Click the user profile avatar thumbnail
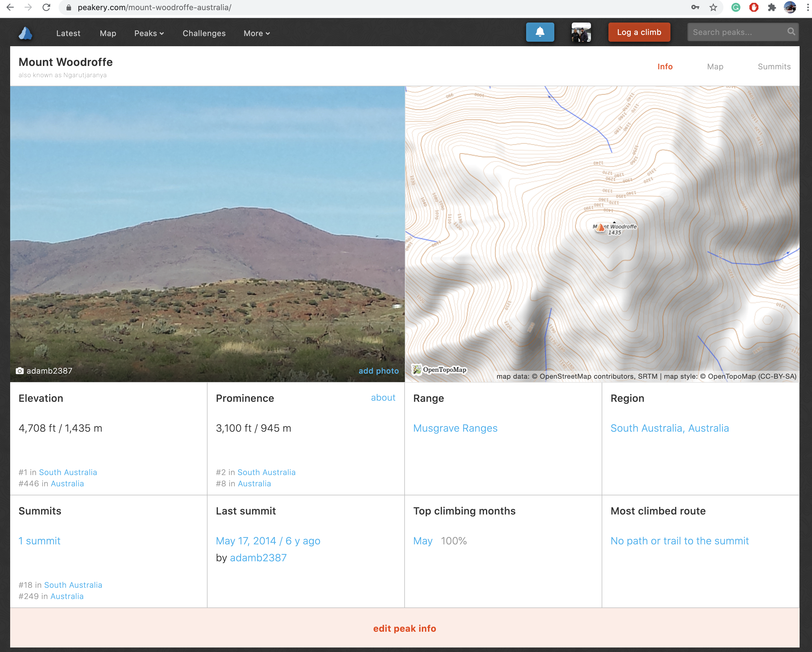812x652 pixels. 581,32
